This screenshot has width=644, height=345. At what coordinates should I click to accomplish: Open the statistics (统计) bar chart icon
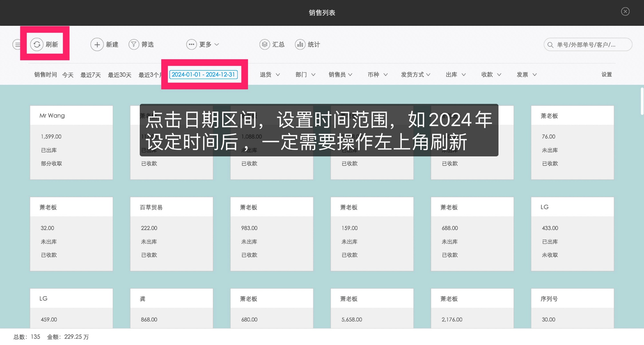pos(300,44)
